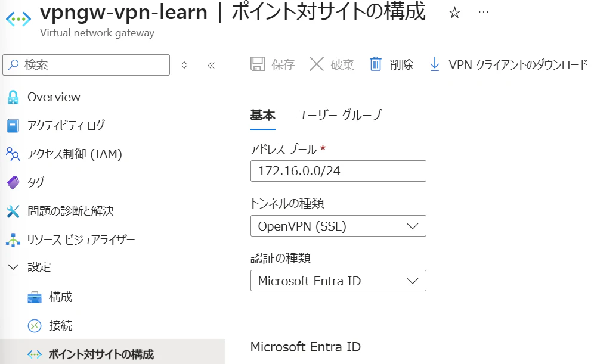Screen dimensions: 594x364
Task: Click the アドレス プール field 172.16.0.0/24
Action: pyautogui.click(x=338, y=171)
